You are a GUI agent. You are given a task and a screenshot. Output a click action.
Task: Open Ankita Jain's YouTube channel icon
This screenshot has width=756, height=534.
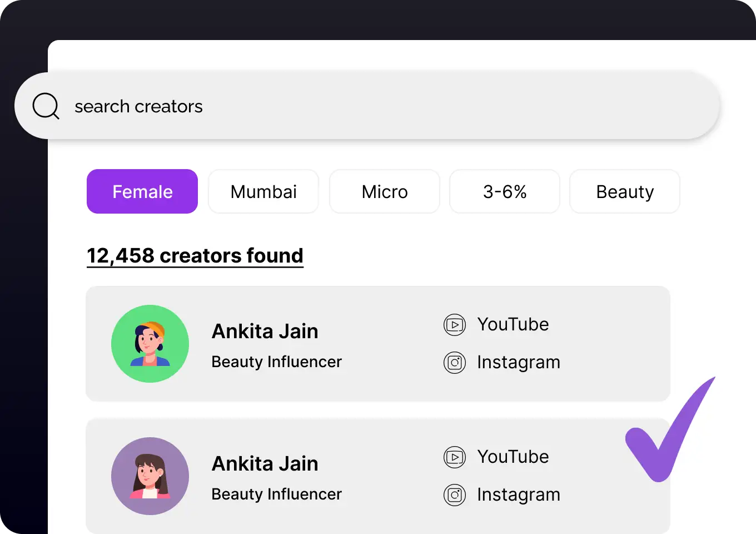tap(455, 324)
